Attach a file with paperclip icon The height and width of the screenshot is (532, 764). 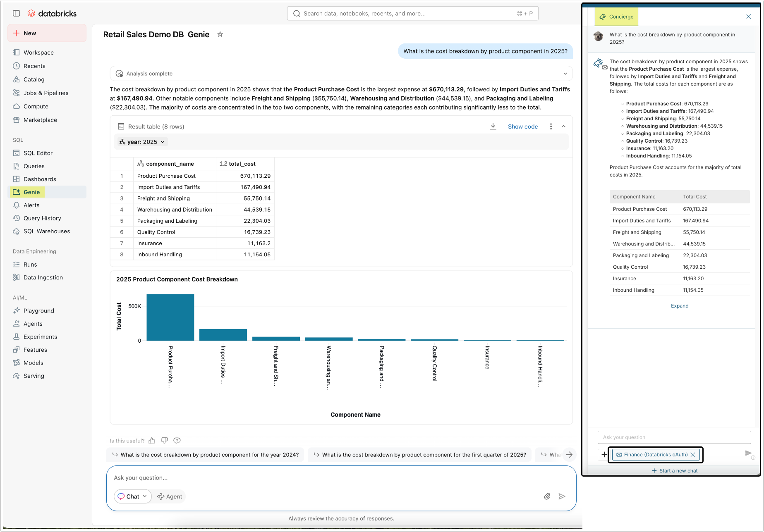(547, 496)
